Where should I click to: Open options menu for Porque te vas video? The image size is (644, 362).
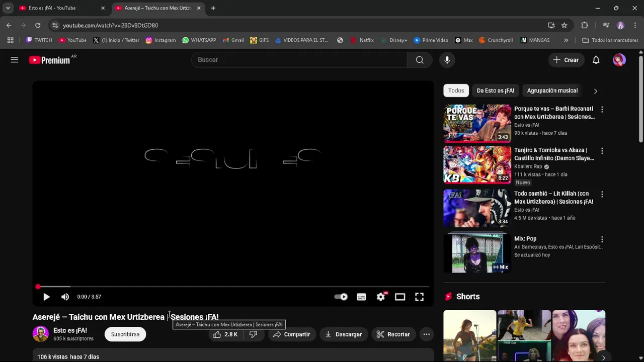click(x=602, y=109)
